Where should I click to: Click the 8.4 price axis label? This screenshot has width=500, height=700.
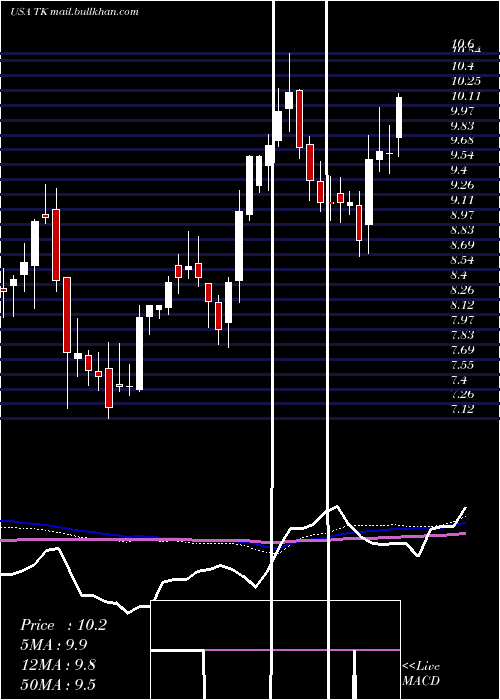(x=459, y=275)
